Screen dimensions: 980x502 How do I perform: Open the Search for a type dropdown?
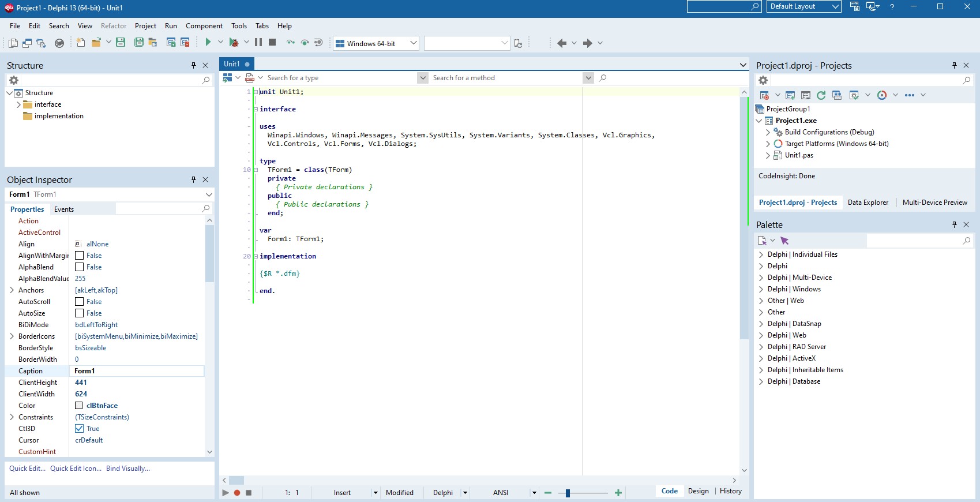[423, 78]
